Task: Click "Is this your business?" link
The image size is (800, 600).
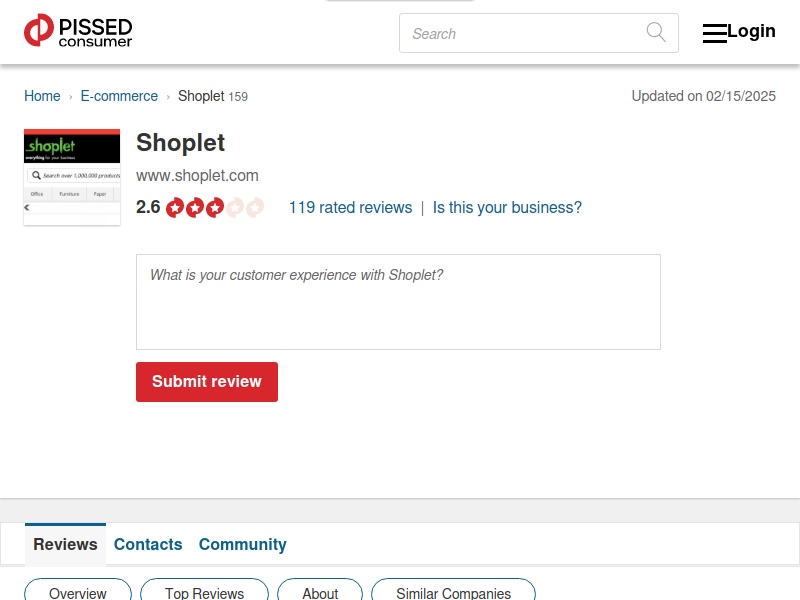Action: [x=507, y=208]
